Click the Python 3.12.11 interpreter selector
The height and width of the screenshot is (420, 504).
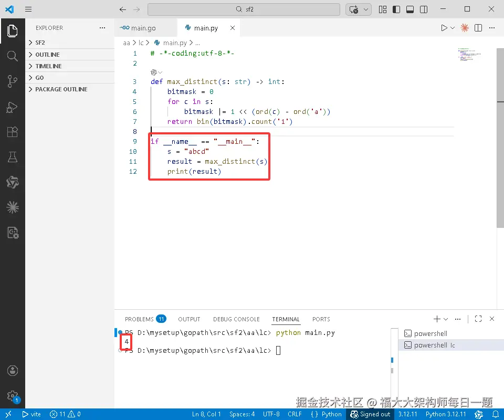click(x=446, y=414)
